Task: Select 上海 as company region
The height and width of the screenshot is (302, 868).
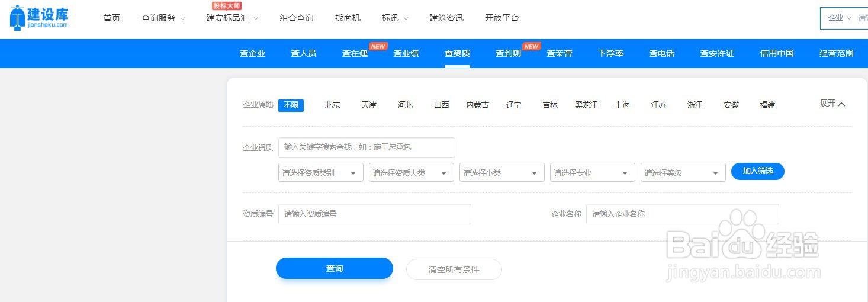Action: point(622,105)
